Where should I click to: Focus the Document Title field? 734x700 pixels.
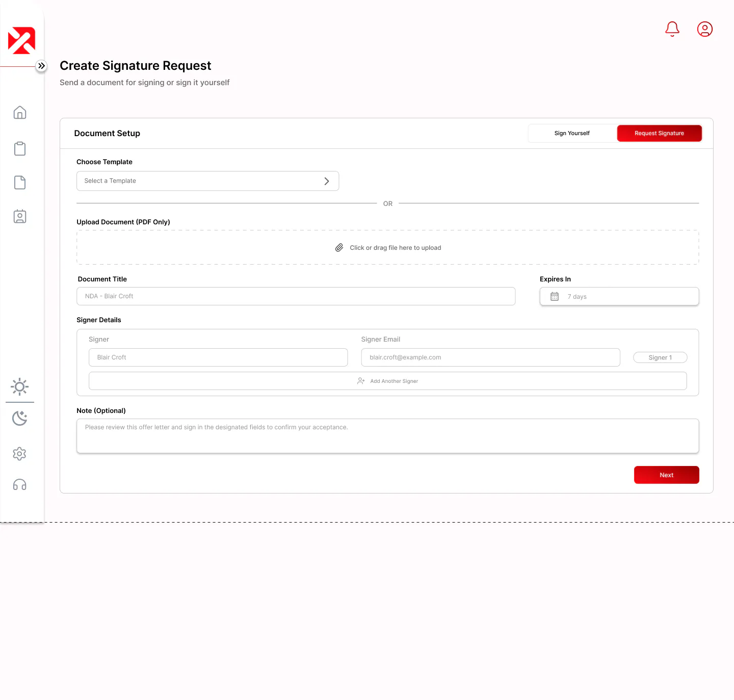296,296
